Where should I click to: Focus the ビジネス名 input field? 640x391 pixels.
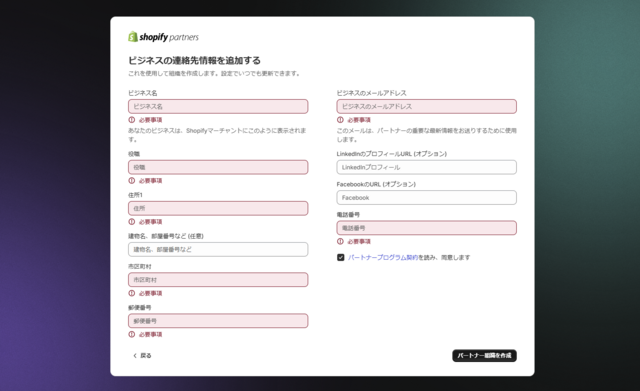(218, 106)
